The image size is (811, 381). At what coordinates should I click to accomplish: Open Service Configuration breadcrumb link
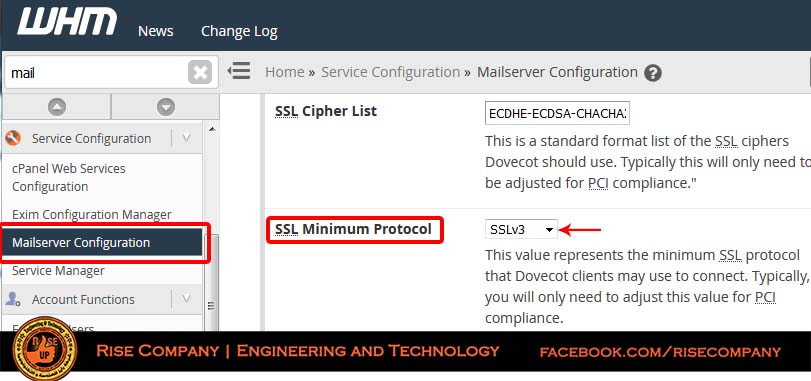[391, 72]
